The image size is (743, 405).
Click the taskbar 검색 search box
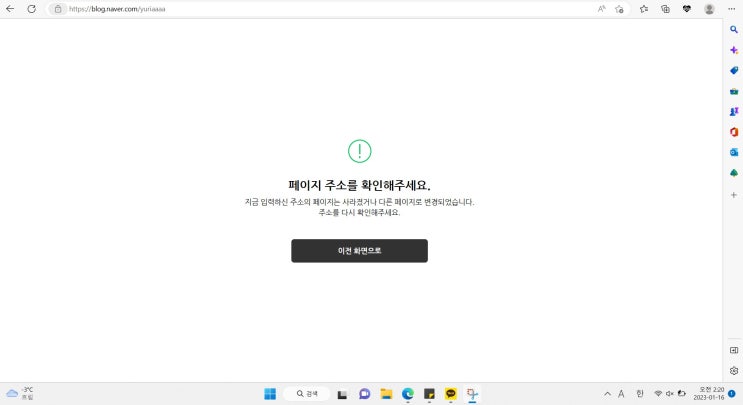pyautogui.click(x=307, y=394)
